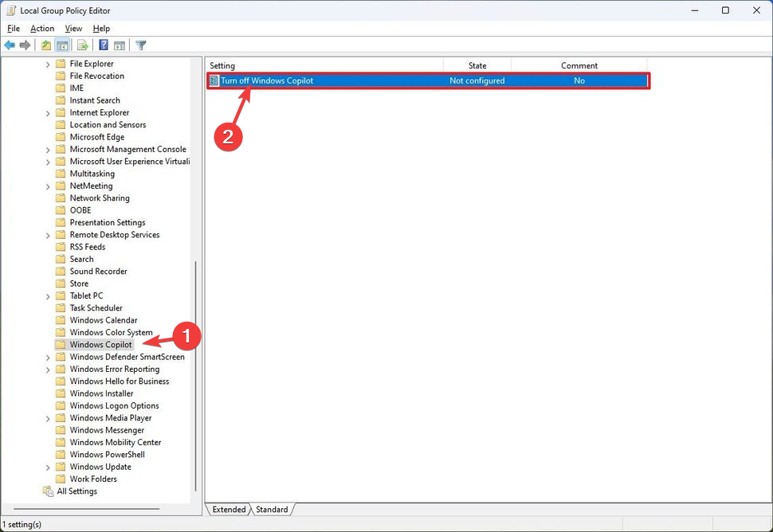The image size is (773, 532).
Task: Expand the Windows Update tree node
Action: point(48,467)
